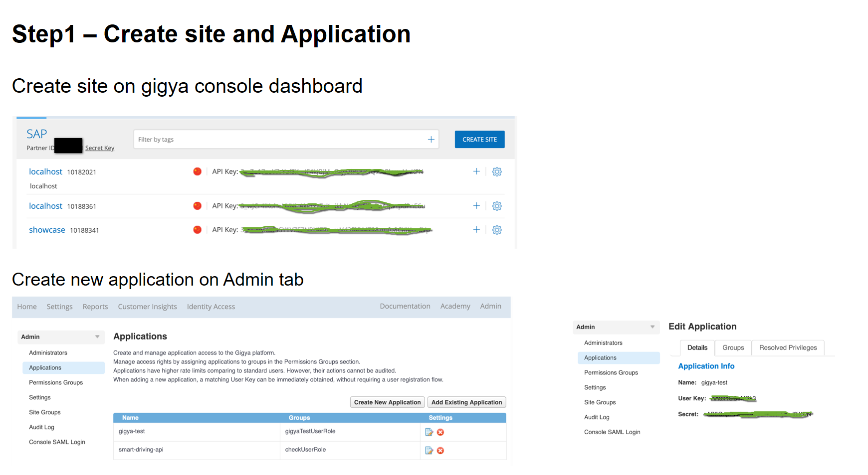Select Settings in Edit Application sidebar
The height and width of the screenshot is (475, 868).
595,388
